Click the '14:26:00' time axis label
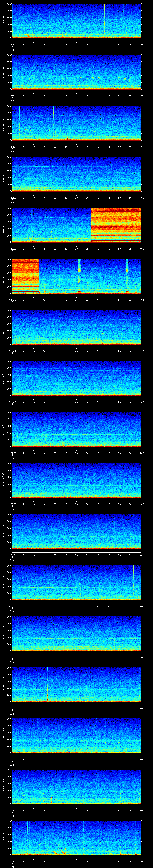The width and height of the screenshot is (153, 868). coord(12,657)
